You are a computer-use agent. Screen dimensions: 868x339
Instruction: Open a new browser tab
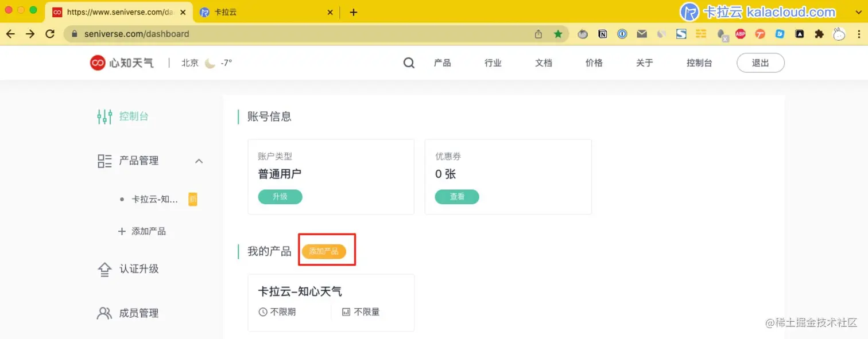coord(354,12)
